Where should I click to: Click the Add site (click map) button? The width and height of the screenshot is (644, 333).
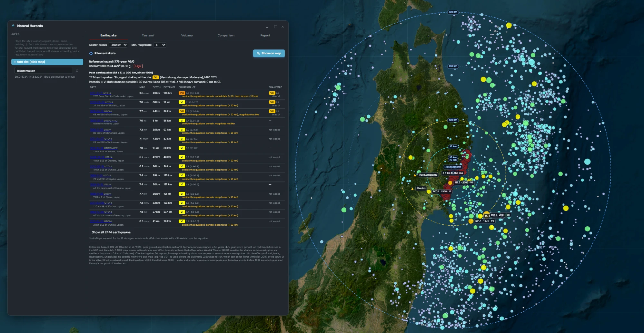tap(47, 62)
